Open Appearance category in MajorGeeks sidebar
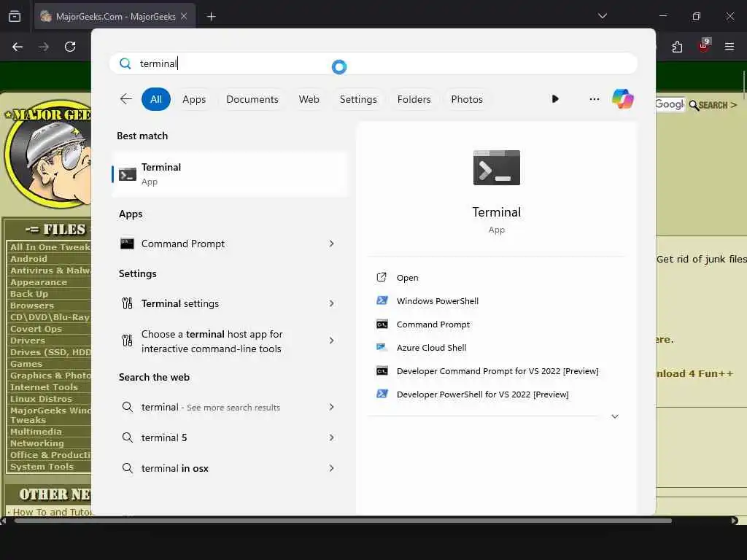This screenshot has height=560, width=747. pos(39,282)
